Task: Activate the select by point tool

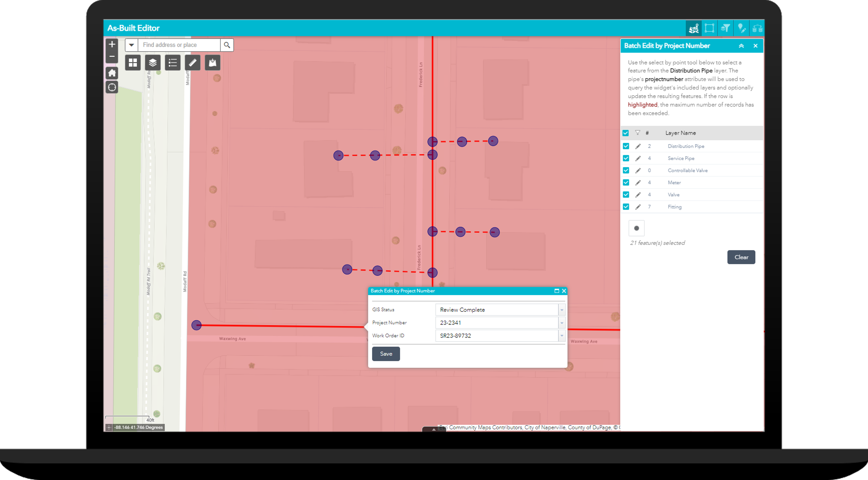Action: pyautogui.click(x=637, y=228)
